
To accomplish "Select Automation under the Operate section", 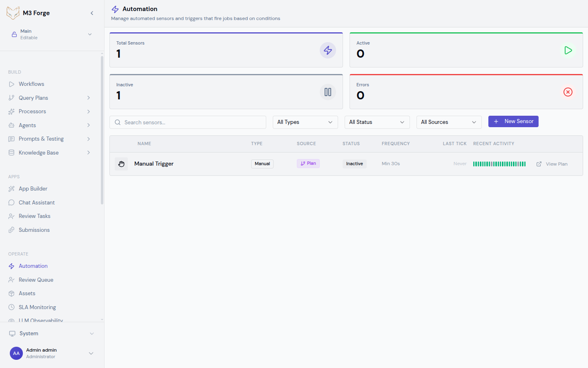I will pyautogui.click(x=33, y=266).
